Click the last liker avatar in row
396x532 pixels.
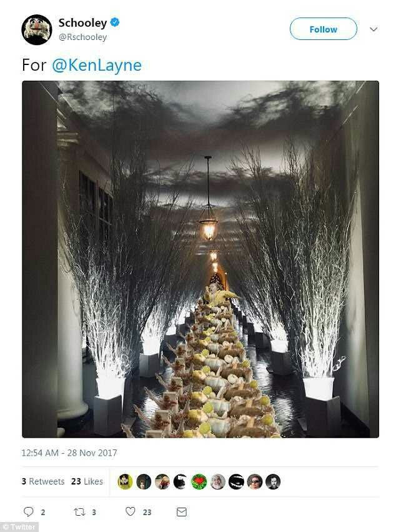pos(273,481)
